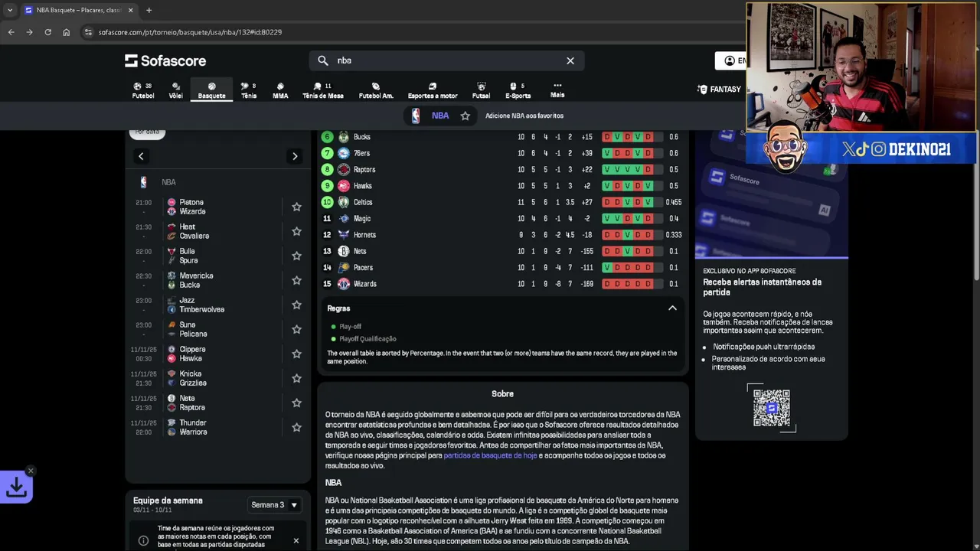
Task: Collapse the Regras section chevron
Action: (x=672, y=308)
